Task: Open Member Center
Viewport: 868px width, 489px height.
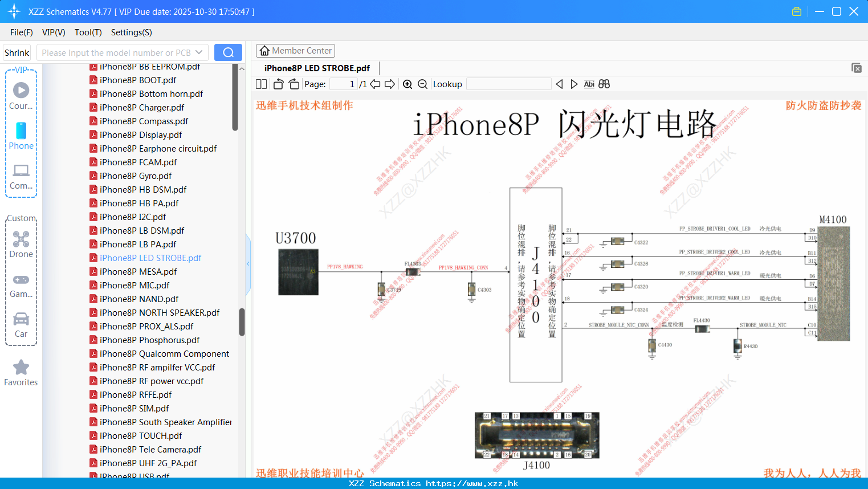Action: tap(295, 51)
